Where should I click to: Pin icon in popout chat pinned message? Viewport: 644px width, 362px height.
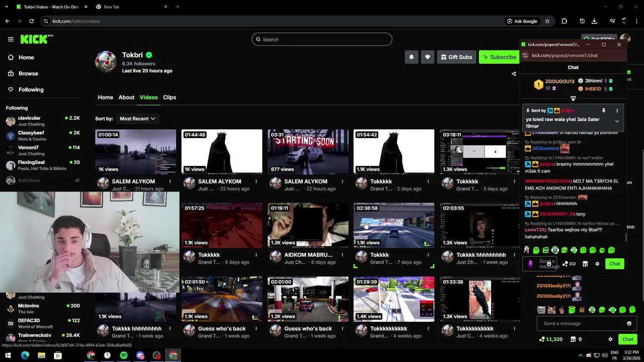603,111
